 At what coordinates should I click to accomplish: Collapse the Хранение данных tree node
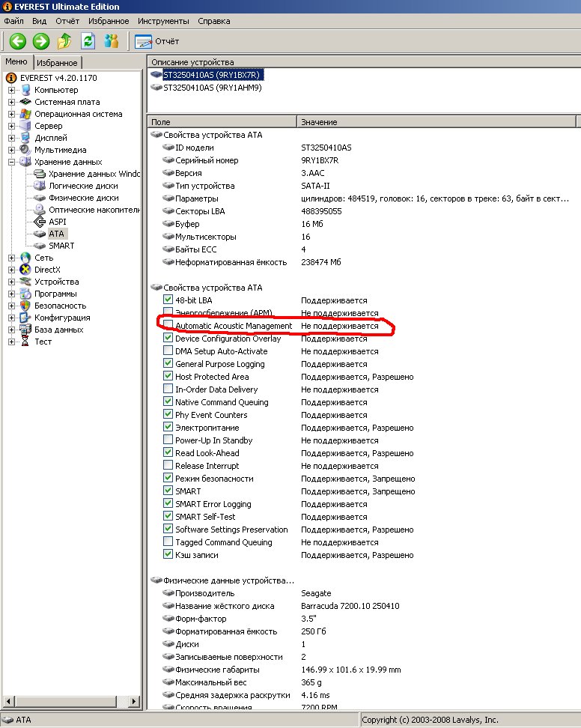click(x=12, y=162)
